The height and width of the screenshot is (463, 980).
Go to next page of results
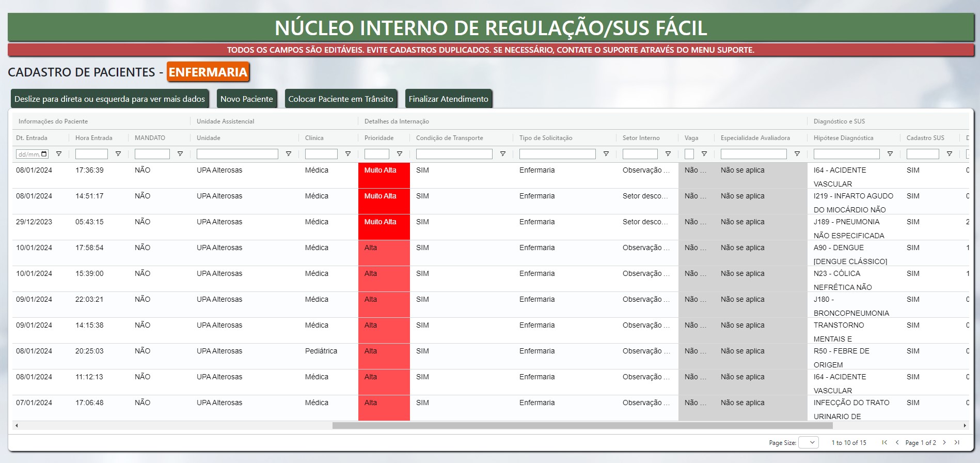click(944, 442)
